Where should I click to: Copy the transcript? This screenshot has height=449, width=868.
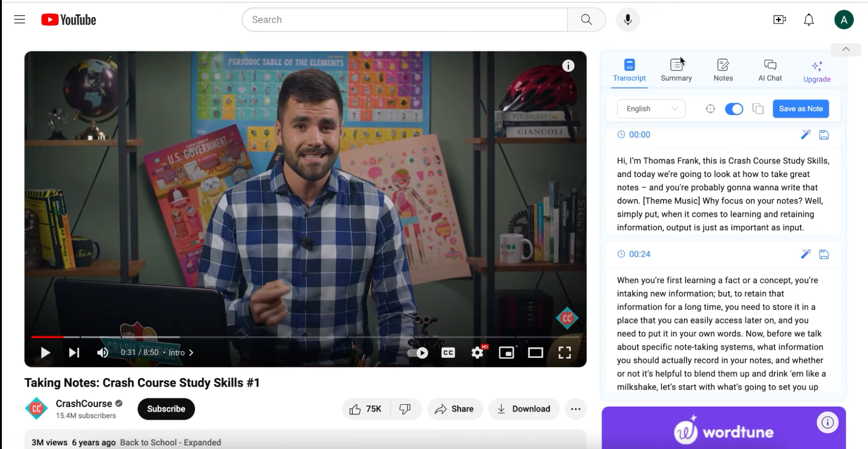(x=758, y=109)
